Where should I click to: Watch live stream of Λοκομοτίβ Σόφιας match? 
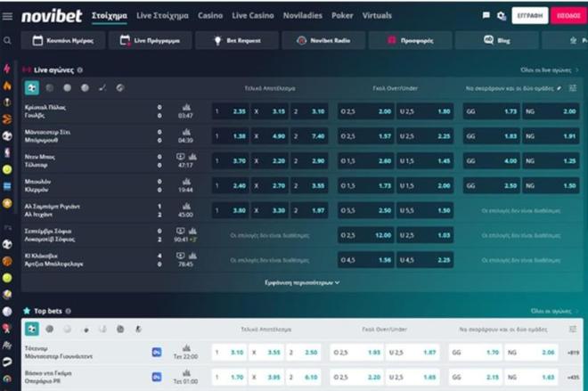(x=180, y=231)
